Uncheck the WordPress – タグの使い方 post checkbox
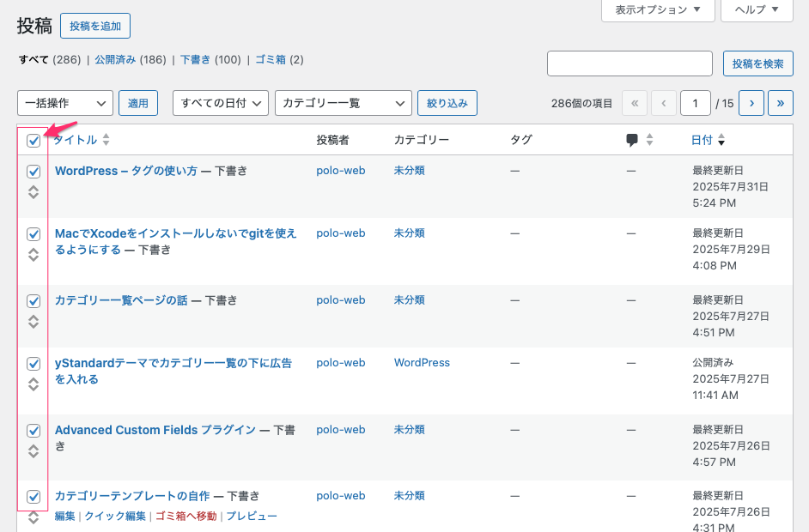This screenshot has width=809, height=532. (33, 171)
